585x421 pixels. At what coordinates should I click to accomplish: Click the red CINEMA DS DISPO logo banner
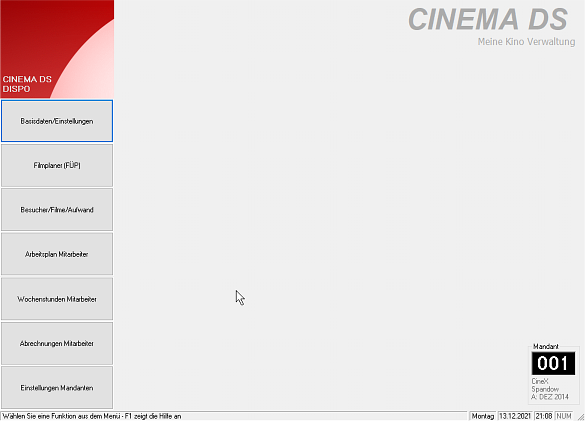[57, 49]
